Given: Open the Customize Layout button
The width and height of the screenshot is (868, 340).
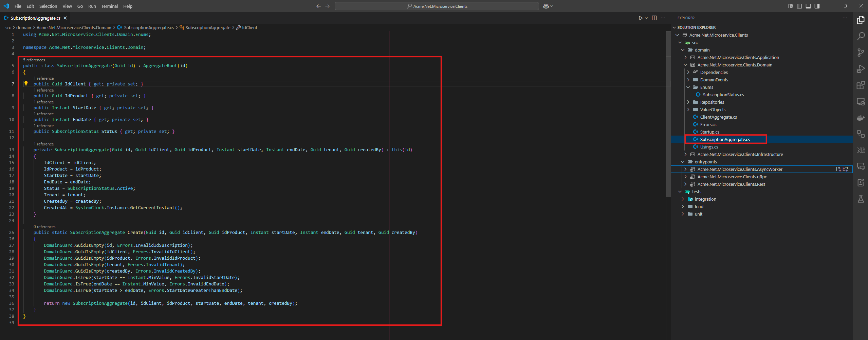Looking at the screenshot, I should 791,6.
